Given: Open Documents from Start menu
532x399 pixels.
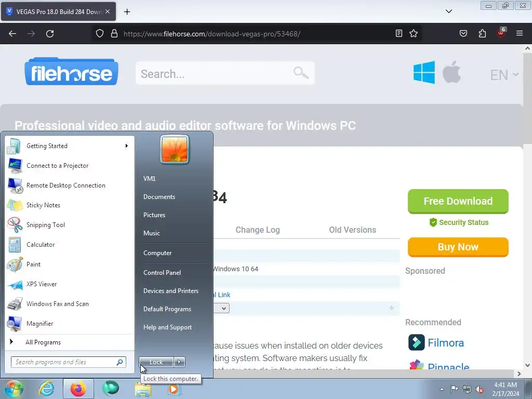Looking at the screenshot, I should (159, 197).
